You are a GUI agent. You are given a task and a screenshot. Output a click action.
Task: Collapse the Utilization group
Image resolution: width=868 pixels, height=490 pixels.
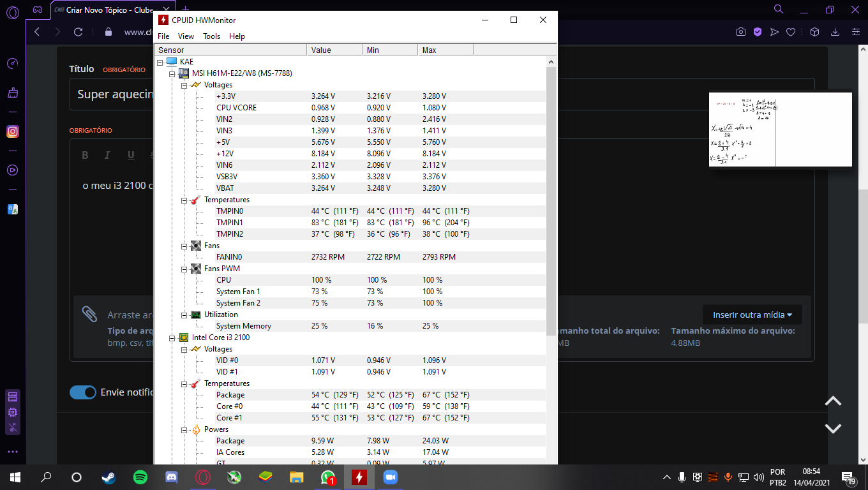184,315
